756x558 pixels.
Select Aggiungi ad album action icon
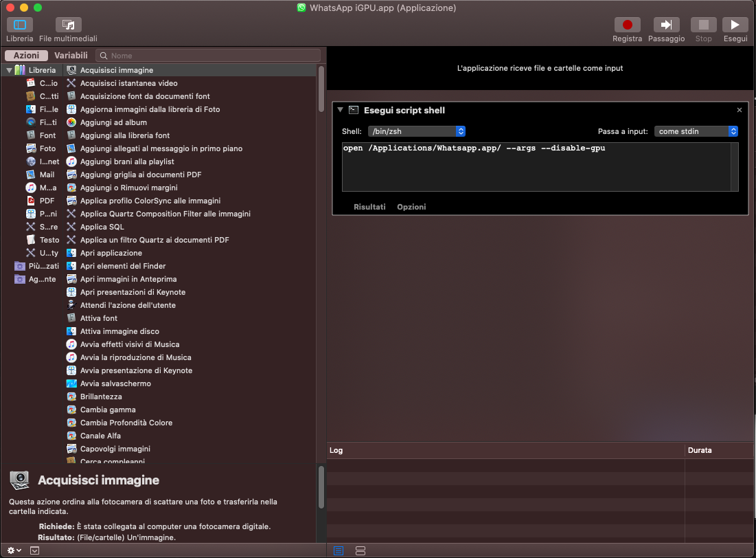(x=71, y=122)
